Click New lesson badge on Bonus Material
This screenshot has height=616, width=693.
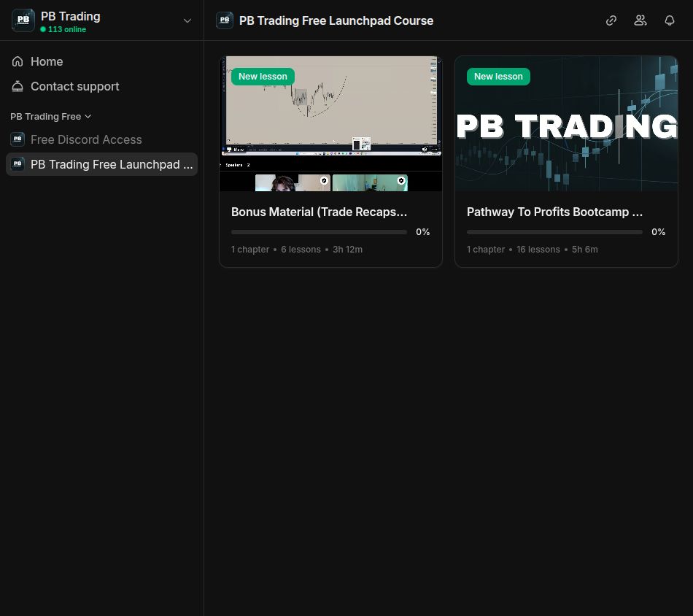click(x=263, y=77)
